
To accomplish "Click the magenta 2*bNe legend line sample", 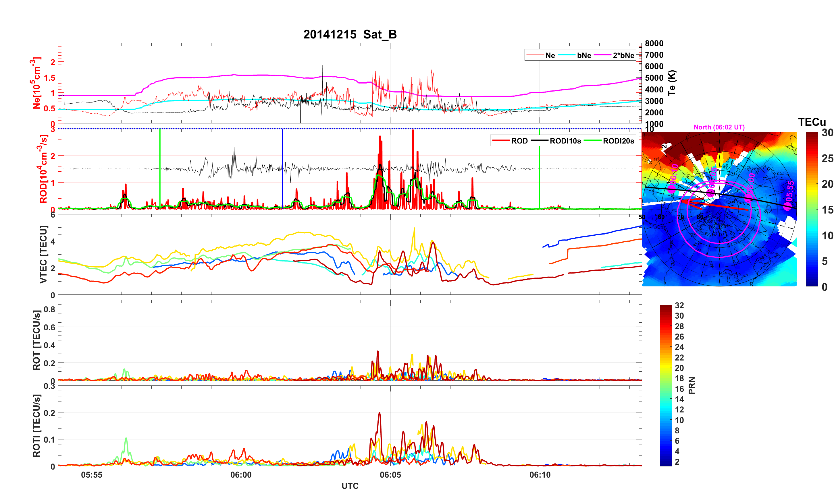I will click(x=602, y=55).
